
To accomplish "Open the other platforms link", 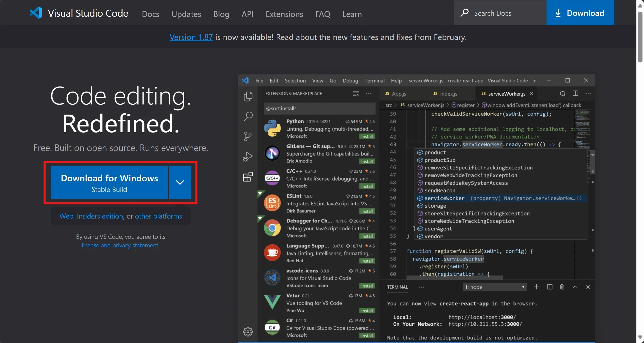I will [158, 216].
